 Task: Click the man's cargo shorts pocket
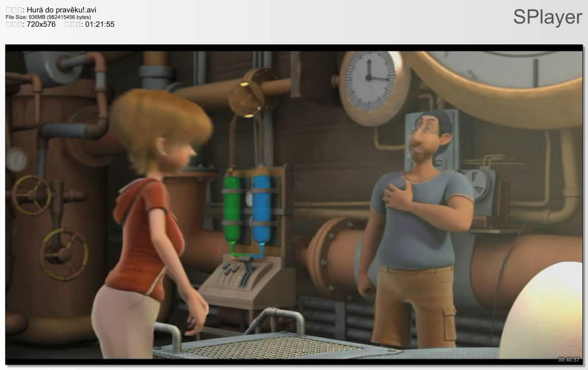coord(449,320)
